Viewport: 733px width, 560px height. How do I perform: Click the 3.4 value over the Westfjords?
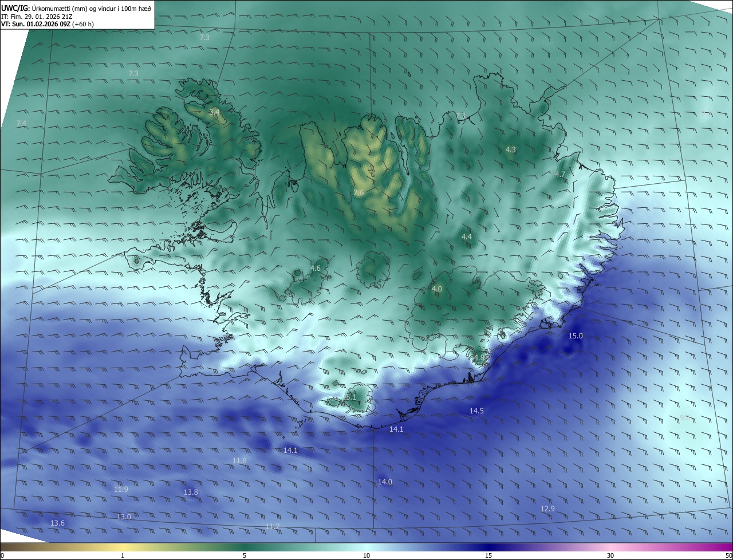(214, 112)
